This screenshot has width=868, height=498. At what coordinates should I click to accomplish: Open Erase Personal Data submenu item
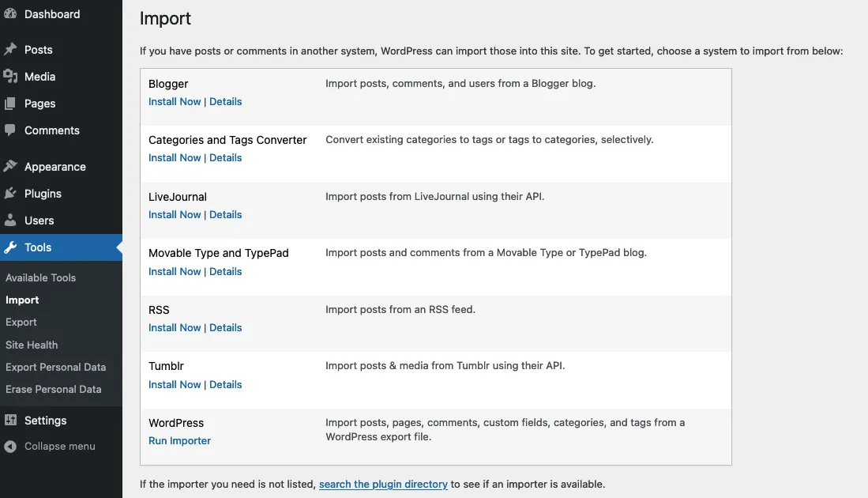[53, 389]
